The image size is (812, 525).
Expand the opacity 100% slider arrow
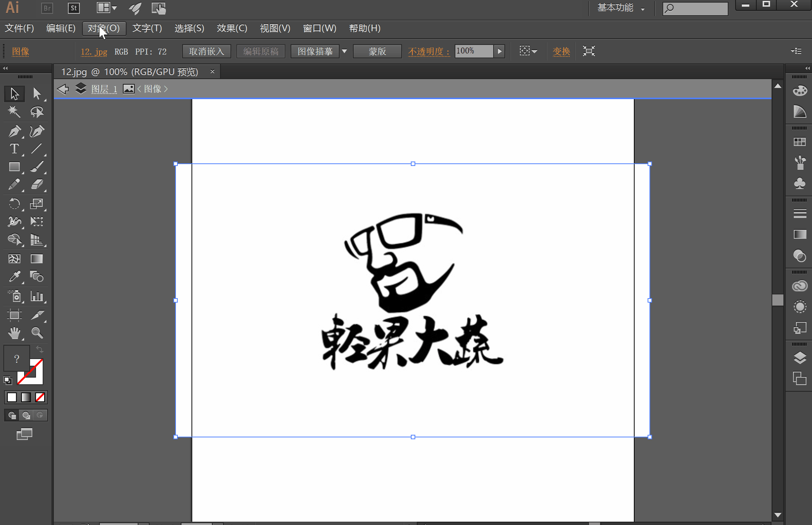click(500, 51)
